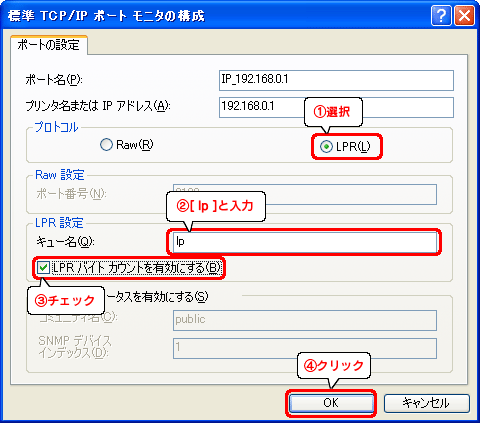Click the SNMP デバイス インデックス field

[x=305, y=349]
